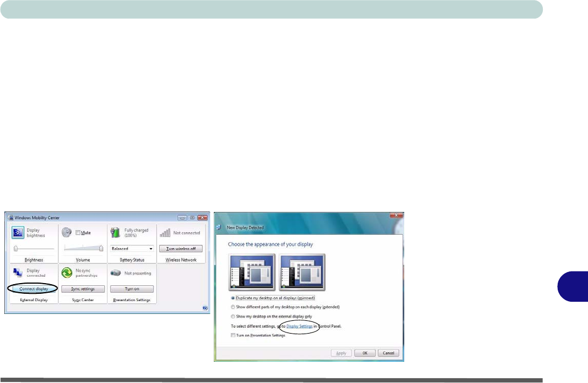Click the Sync settings button

(83, 289)
